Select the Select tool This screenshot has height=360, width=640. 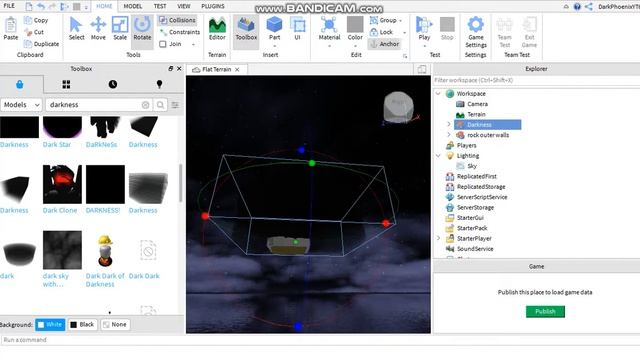[x=76, y=29]
